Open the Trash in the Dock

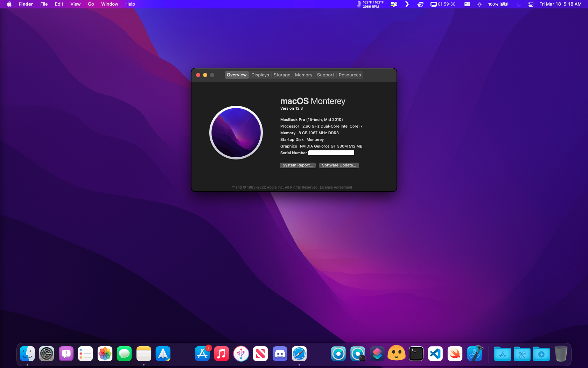pos(561,354)
